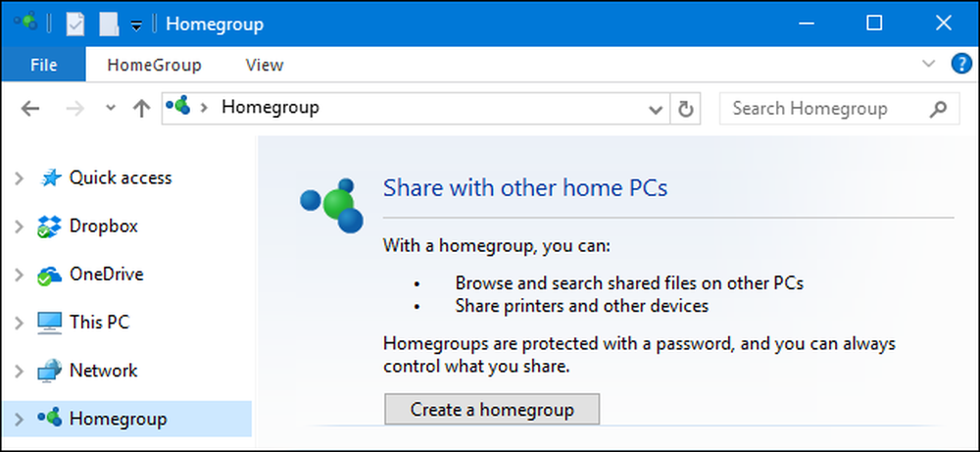This screenshot has width=980, height=452.
Task: Open the recent locations dropdown arrow
Action: (x=111, y=109)
